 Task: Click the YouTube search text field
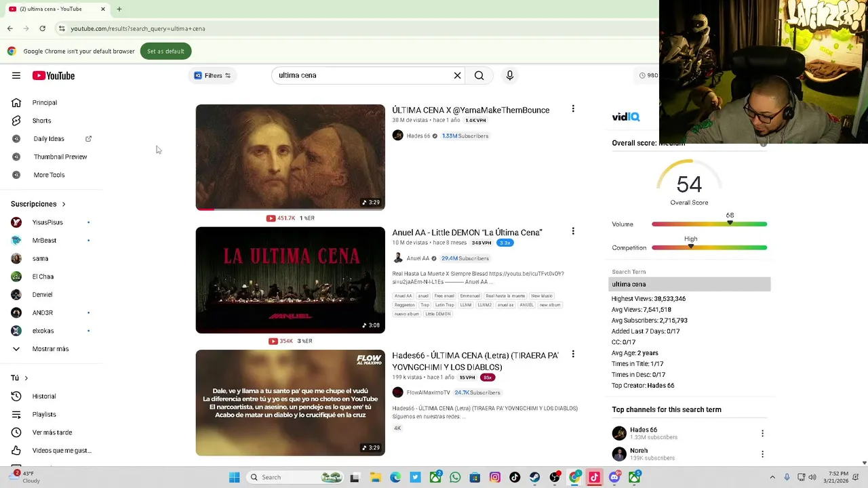click(363, 75)
